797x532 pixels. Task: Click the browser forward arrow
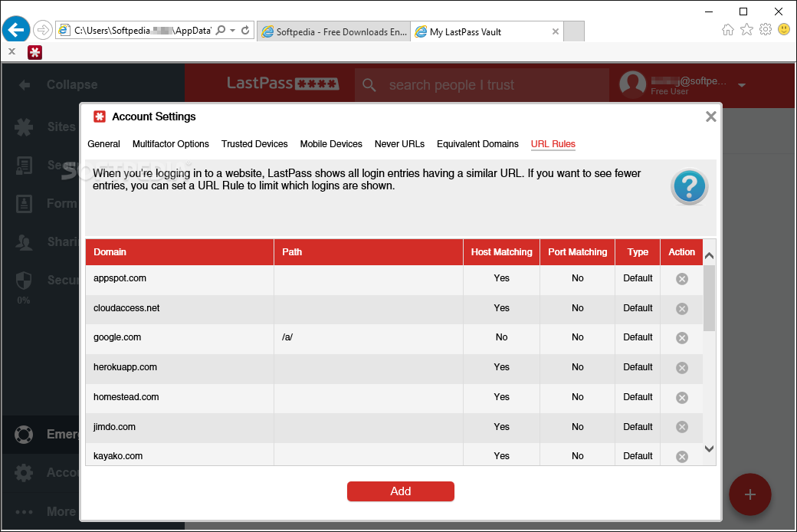[x=43, y=30]
